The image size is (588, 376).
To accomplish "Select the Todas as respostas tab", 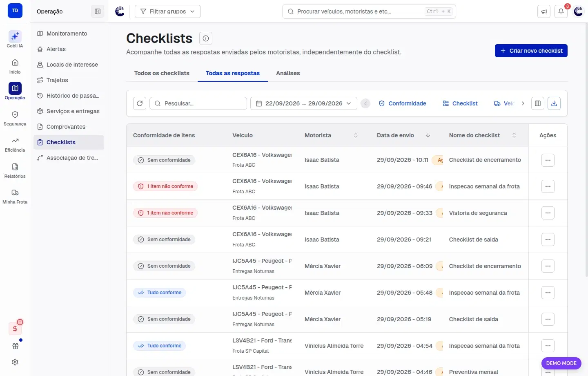I will tap(233, 73).
